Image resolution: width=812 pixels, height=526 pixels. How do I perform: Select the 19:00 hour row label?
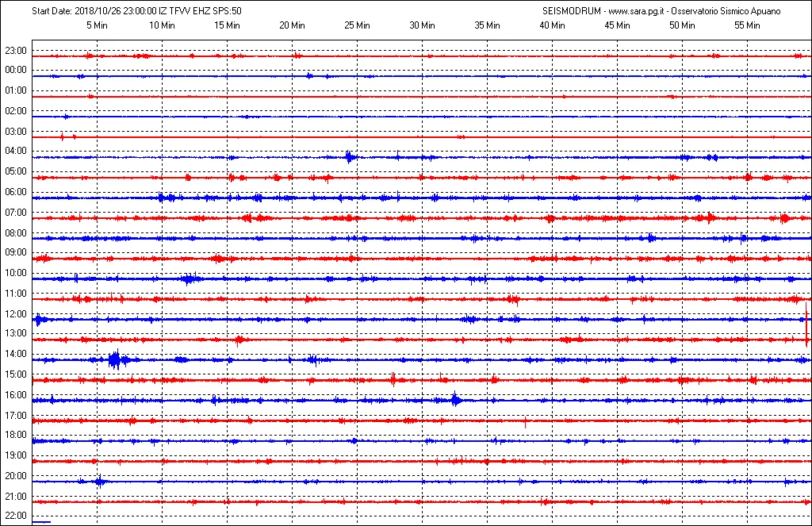16,455
